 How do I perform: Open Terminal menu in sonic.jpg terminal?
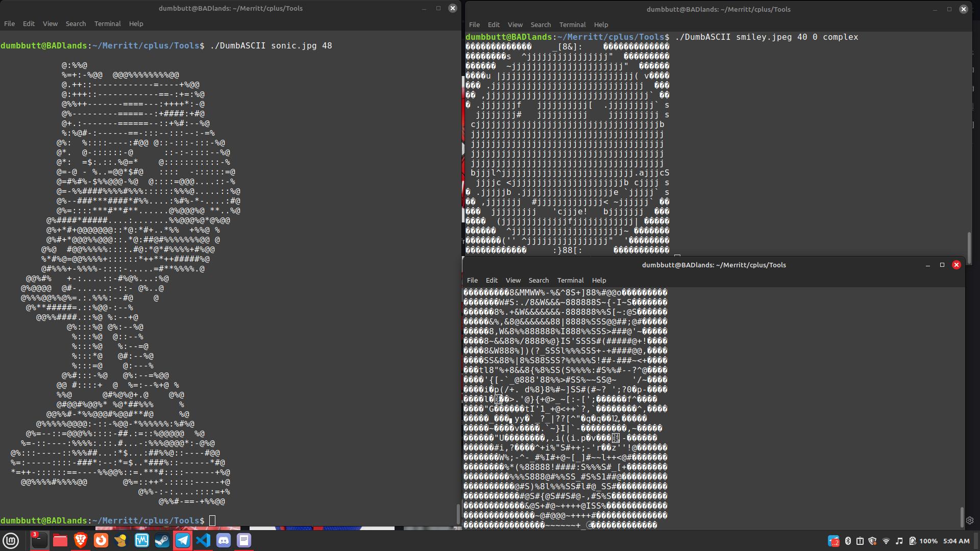[107, 23]
